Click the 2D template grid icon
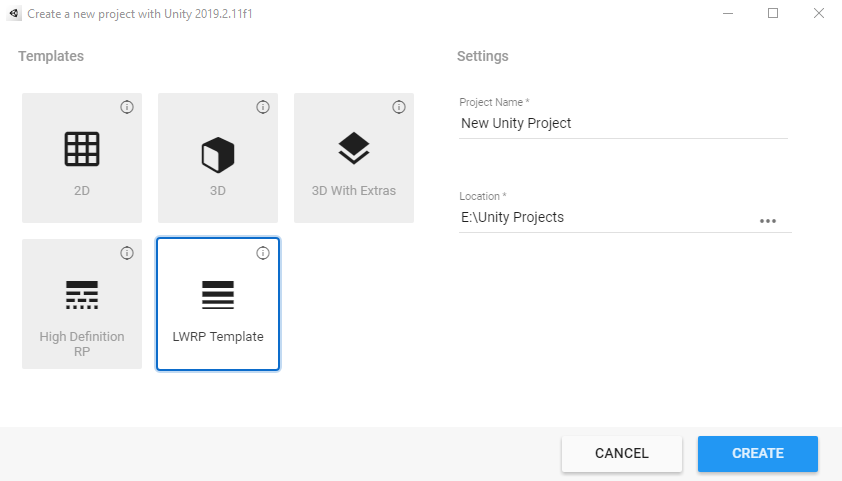 click(82, 149)
